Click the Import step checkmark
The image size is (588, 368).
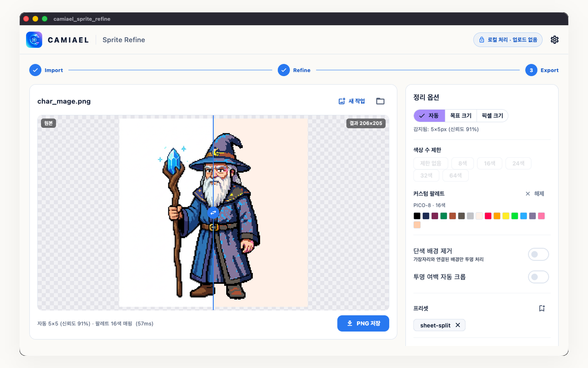point(36,70)
